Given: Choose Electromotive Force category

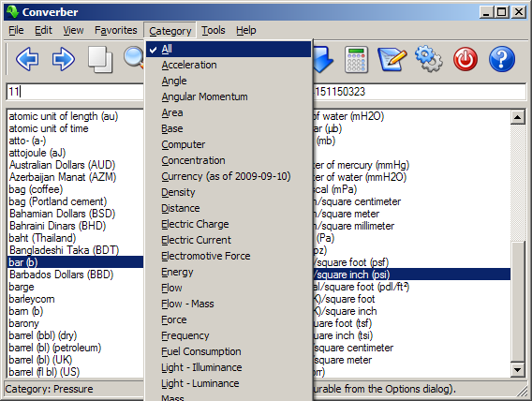Looking at the screenshot, I should coord(229,256).
